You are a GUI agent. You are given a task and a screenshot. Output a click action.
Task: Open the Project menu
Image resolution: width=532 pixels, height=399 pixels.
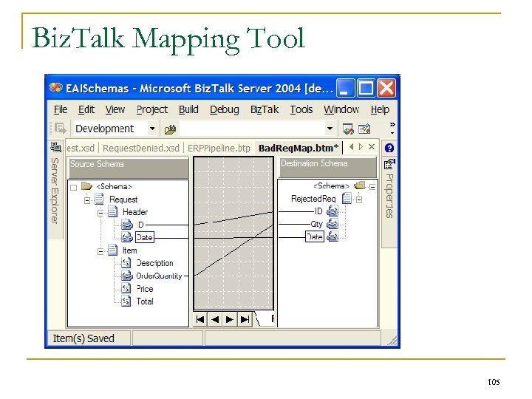[x=151, y=109]
